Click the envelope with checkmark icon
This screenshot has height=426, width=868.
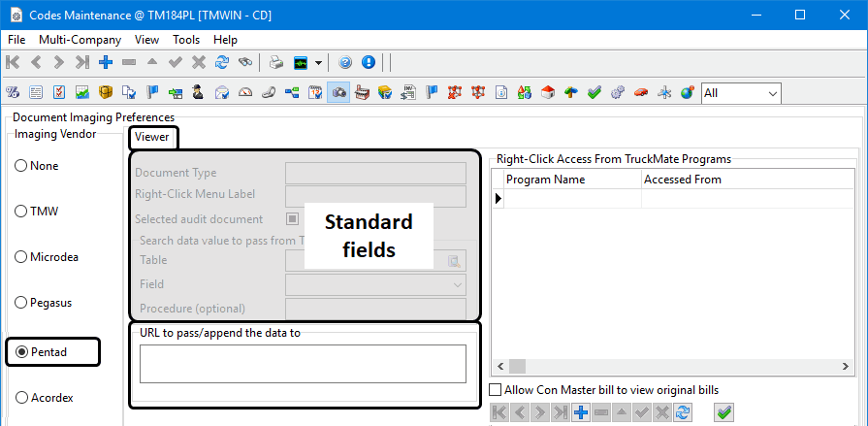[x=222, y=93]
